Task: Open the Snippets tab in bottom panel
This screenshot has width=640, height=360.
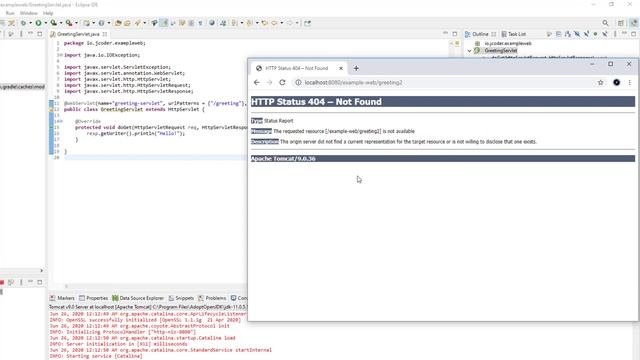Action: pos(181,298)
